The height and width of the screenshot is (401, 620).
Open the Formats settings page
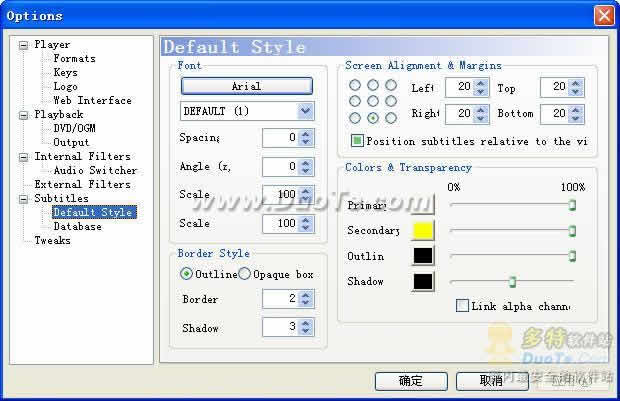point(74,59)
